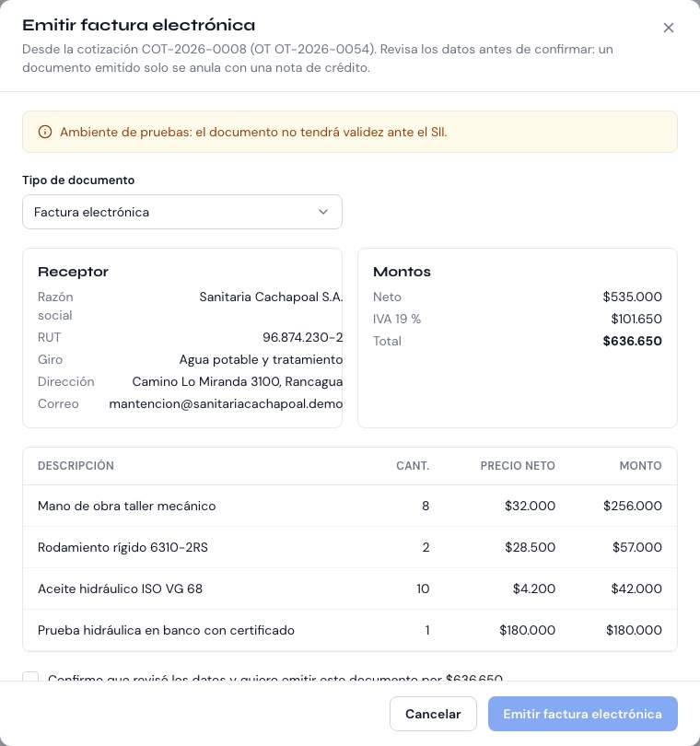Click the Giro value 'Agua potable y tratamiento'
Screen dimensions: 700x746
point(261,360)
